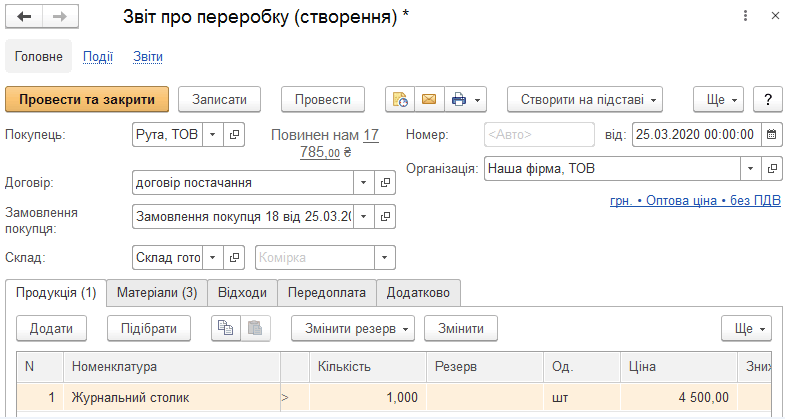Expand the Договір dropdown list

coord(364,183)
